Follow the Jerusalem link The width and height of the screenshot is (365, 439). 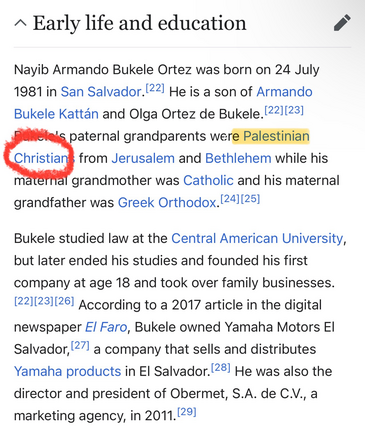coord(143,158)
